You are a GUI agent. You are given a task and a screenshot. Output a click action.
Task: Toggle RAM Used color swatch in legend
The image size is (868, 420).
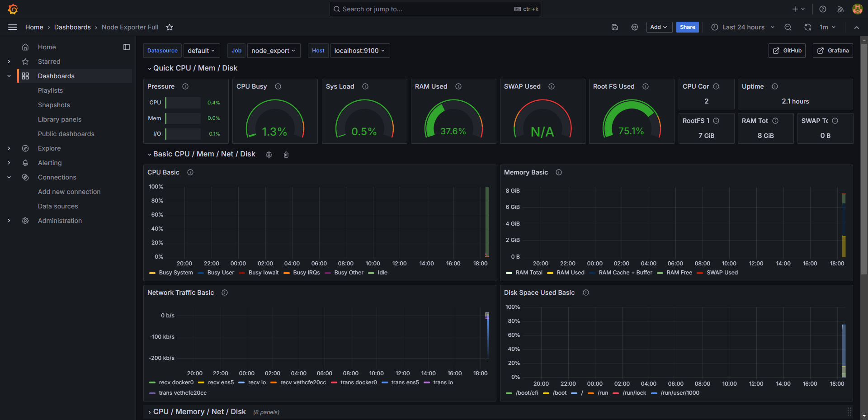click(x=550, y=273)
